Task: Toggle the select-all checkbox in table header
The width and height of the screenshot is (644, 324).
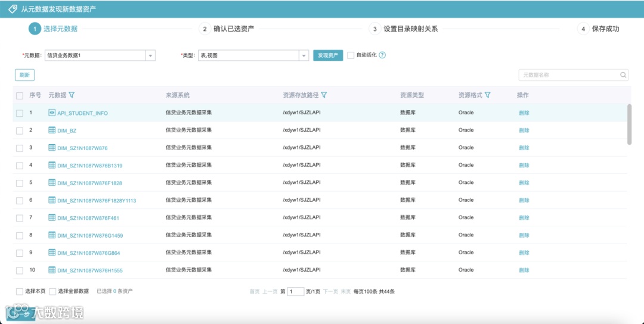Action: (x=19, y=95)
